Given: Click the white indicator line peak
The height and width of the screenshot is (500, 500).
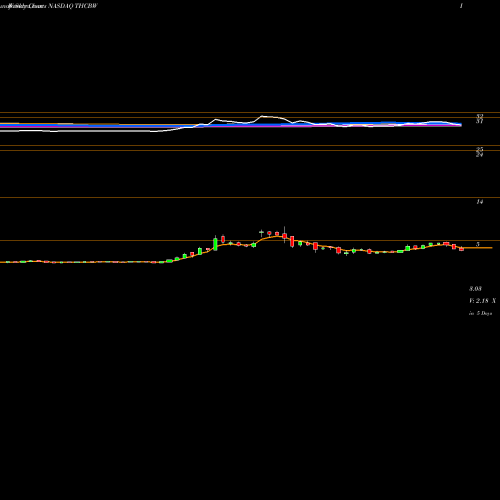Looking at the screenshot, I should 262,116.
